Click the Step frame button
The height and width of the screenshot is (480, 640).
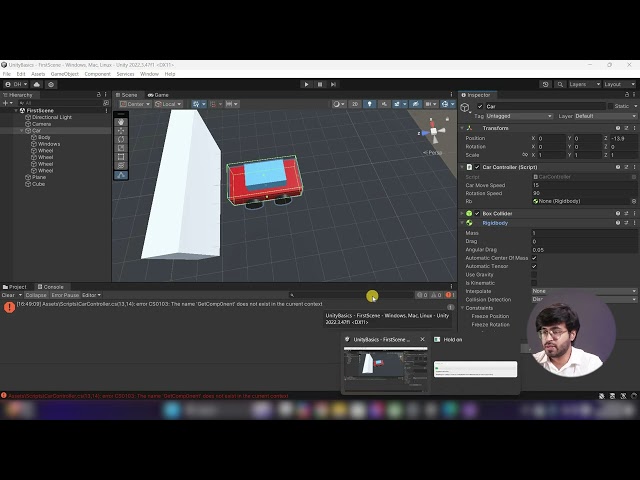(x=333, y=84)
